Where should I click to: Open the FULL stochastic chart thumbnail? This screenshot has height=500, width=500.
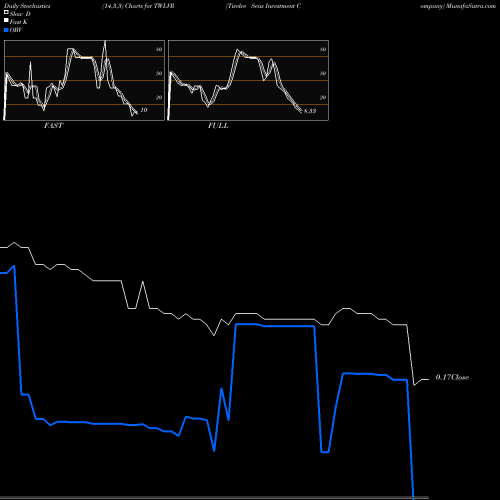pyautogui.click(x=248, y=80)
